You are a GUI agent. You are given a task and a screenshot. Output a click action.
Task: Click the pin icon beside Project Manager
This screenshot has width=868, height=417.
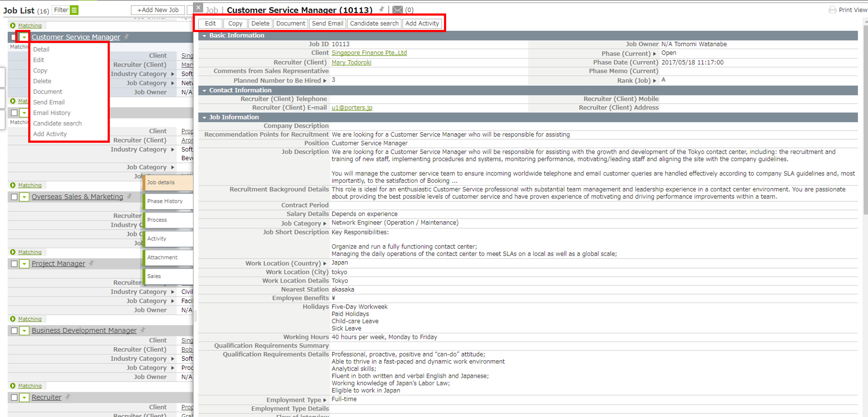coord(91,263)
